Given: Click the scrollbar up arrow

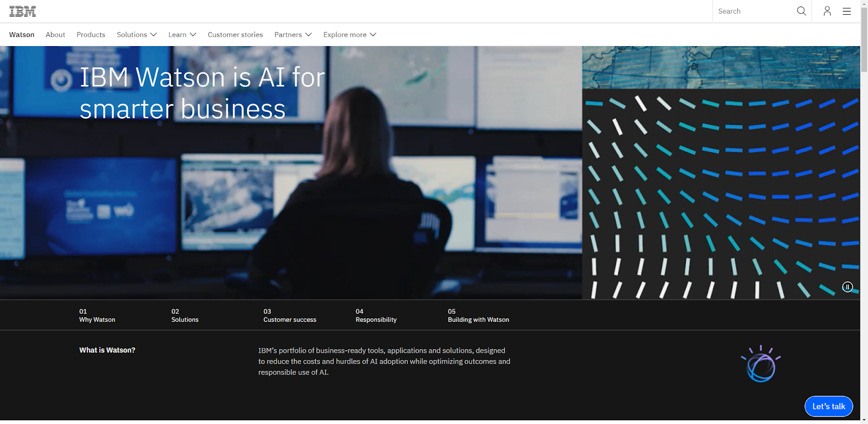Looking at the screenshot, I should 864,4.
